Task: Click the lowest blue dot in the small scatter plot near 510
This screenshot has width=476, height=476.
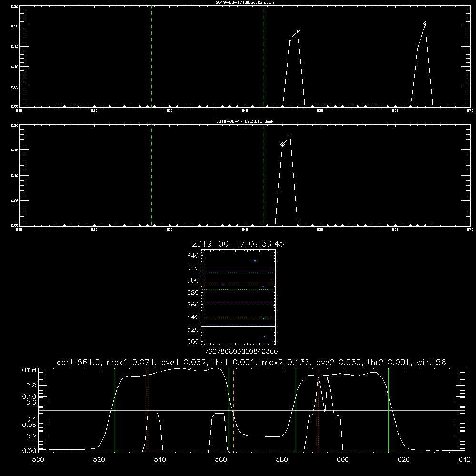Action: 265,337
